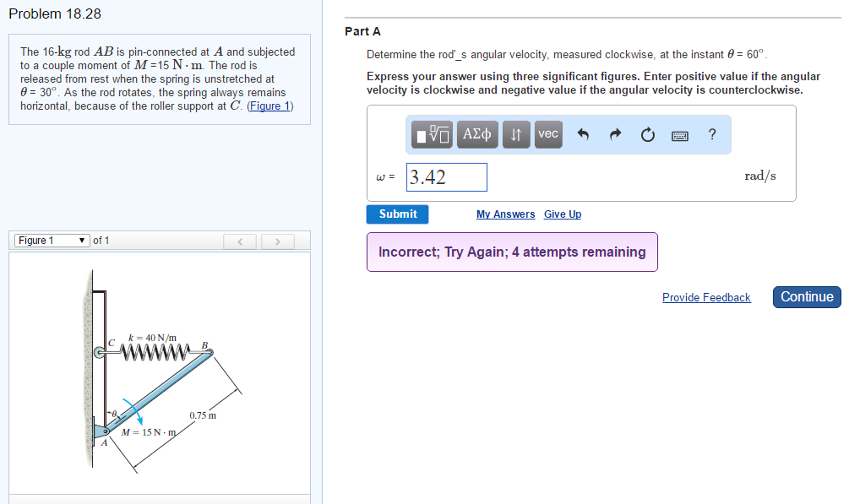Click the Figure 1 hyperlink in problem text
849x504 pixels.
(270, 106)
